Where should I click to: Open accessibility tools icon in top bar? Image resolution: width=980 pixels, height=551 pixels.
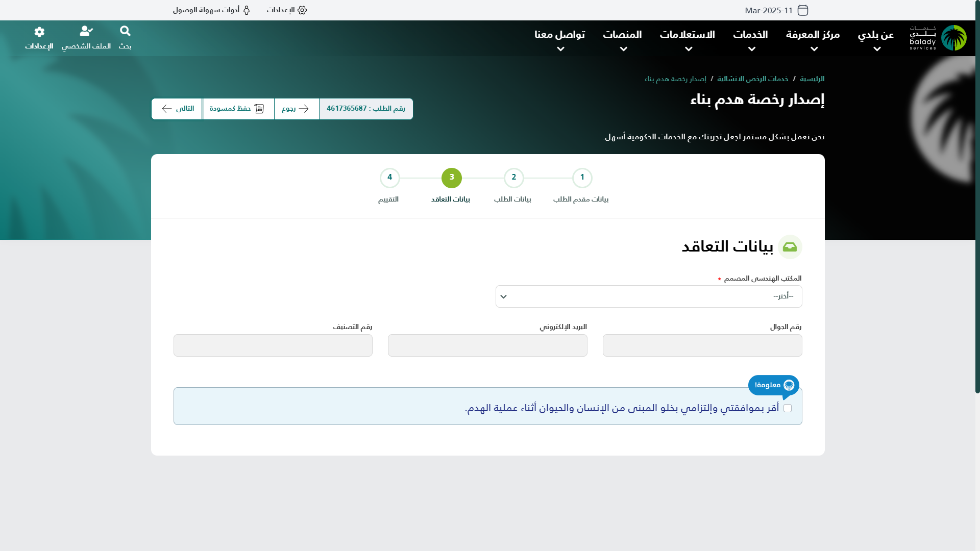[247, 10]
